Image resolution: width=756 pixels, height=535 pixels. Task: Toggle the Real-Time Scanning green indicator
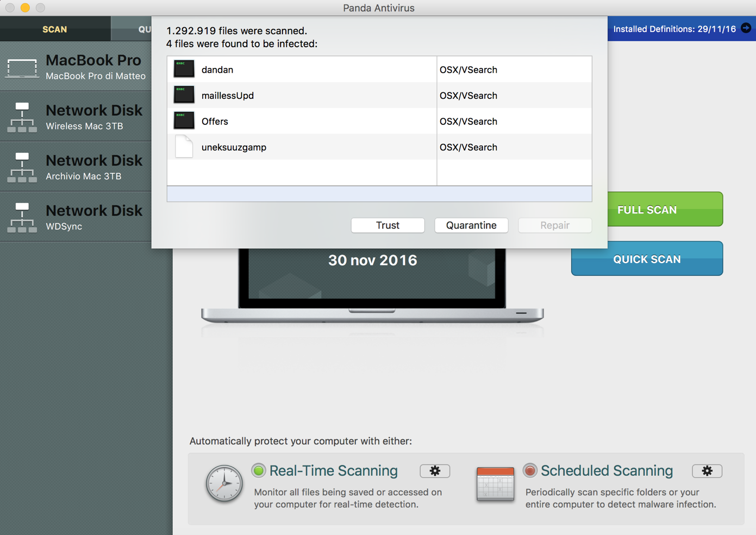(x=259, y=470)
